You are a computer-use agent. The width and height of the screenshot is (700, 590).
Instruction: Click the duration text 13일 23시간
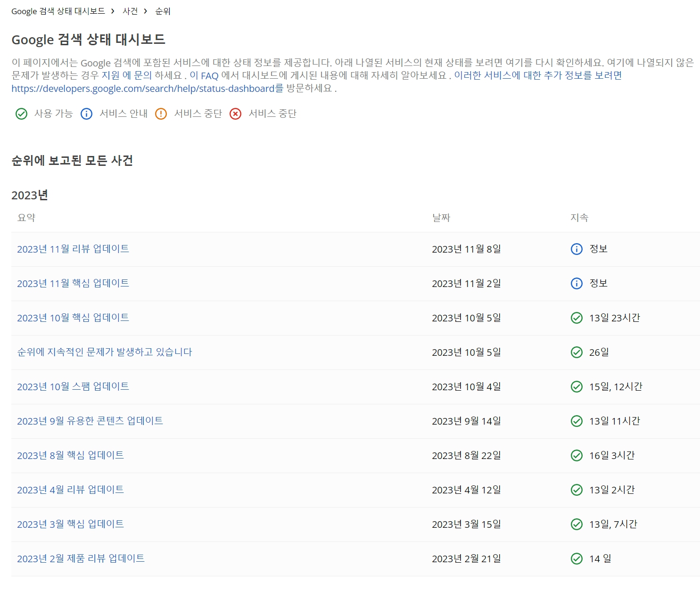click(x=615, y=318)
